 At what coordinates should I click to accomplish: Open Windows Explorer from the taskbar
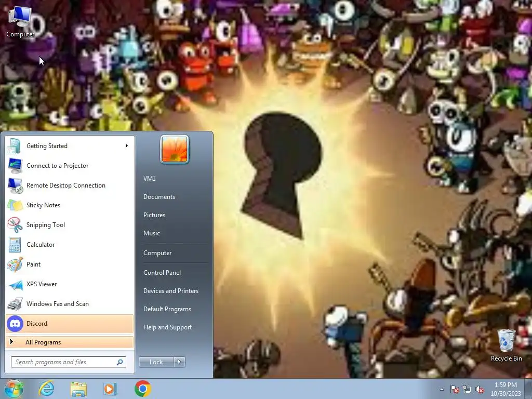(x=78, y=389)
